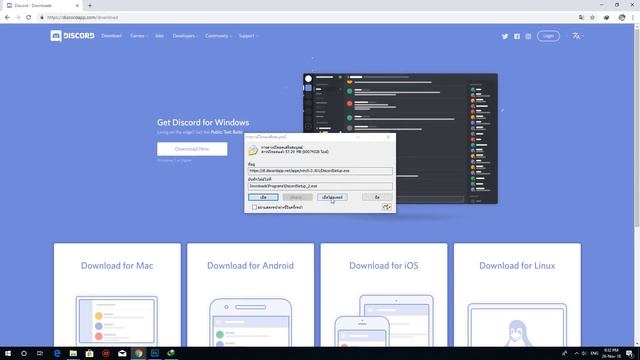Select the Discord Downloads tab
Viewport: 640px width, 360px height.
(41, 6)
